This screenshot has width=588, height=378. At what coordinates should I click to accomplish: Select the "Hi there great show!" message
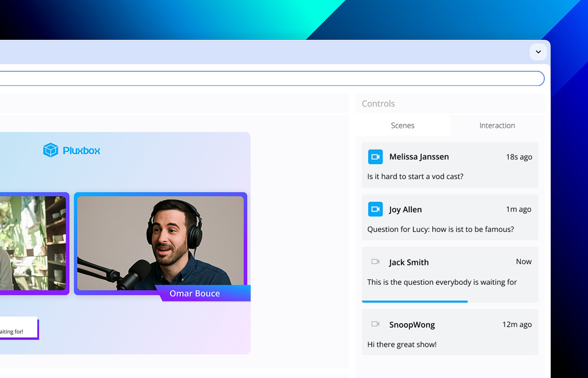coord(402,344)
